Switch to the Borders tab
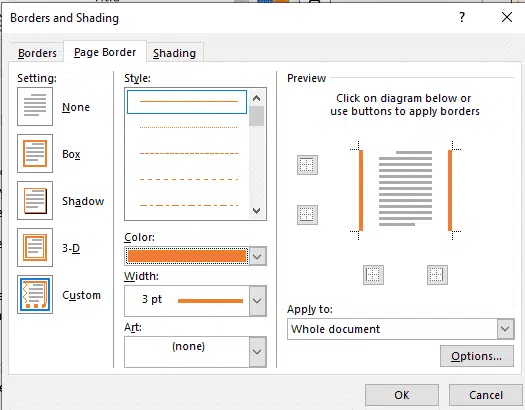The width and height of the screenshot is (525, 410). [x=37, y=53]
